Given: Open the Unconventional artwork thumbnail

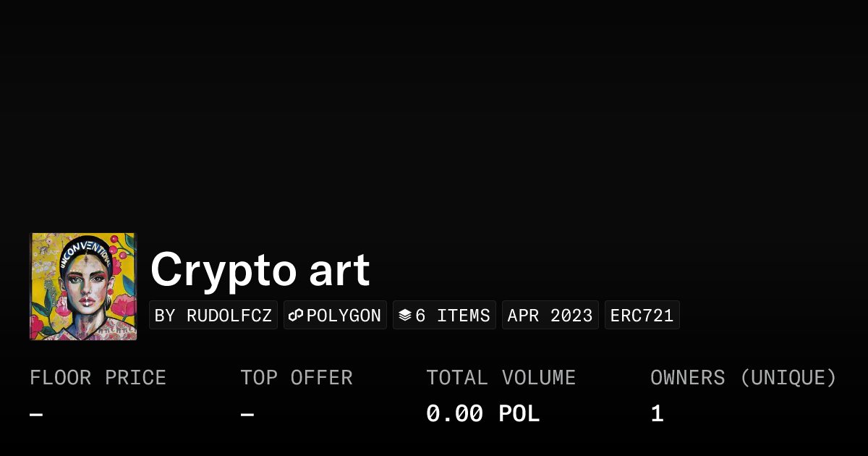Looking at the screenshot, I should (83, 285).
